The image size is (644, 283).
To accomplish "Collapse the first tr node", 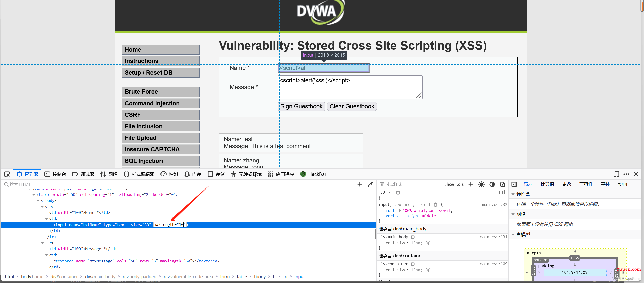I will [42, 207].
